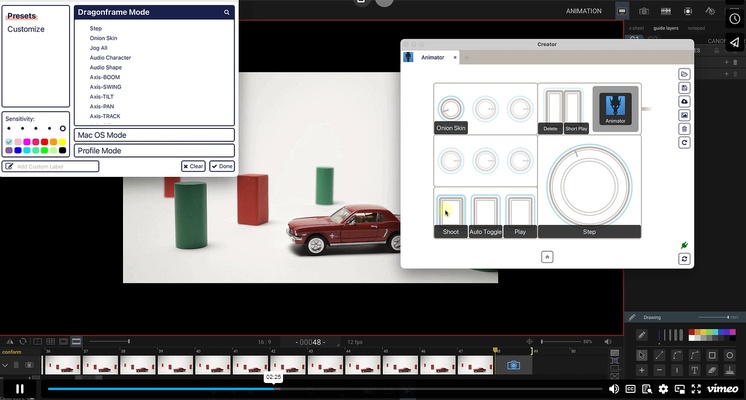746x400 pixels.
Task: Switch to the Customize tab
Action: (x=25, y=29)
